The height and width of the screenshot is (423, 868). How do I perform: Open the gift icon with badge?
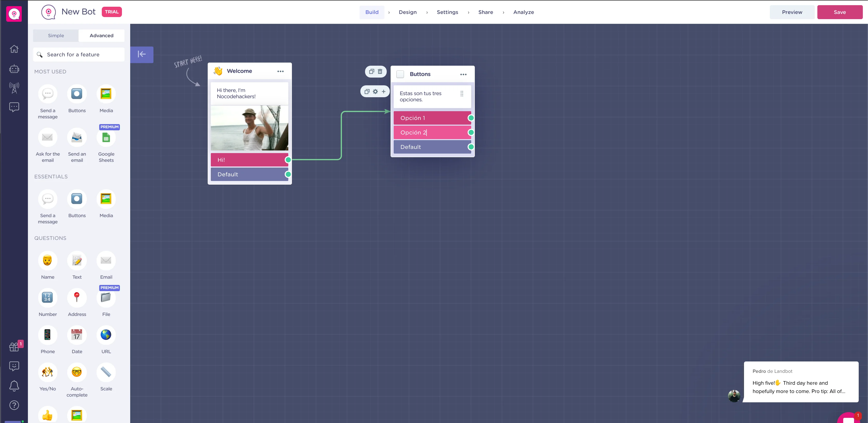[14, 346]
